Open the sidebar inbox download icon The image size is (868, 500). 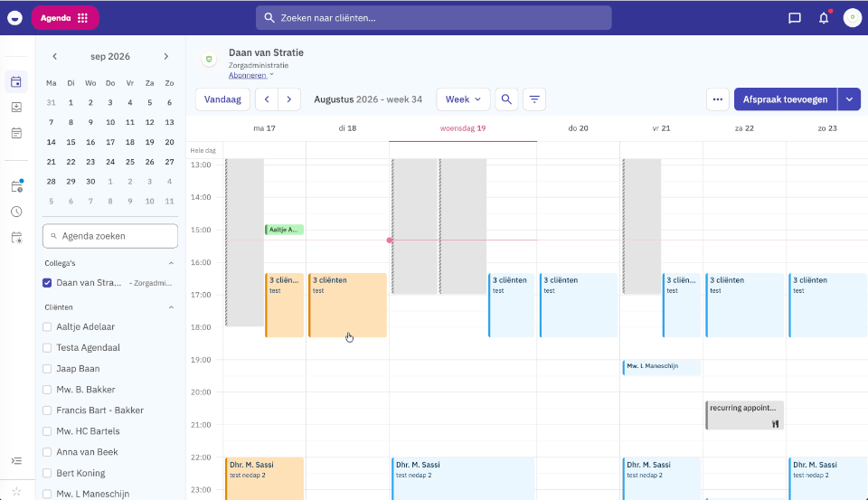16,107
